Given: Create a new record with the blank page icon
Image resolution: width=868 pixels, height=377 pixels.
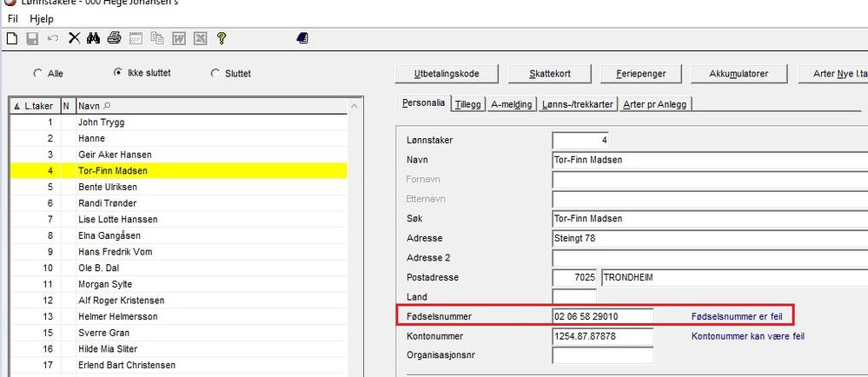Looking at the screenshot, I should tap(11, 38).
